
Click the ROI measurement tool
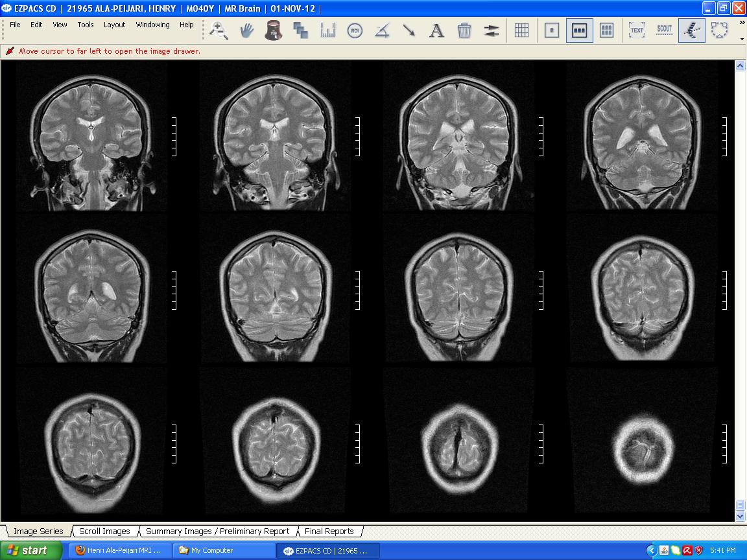pyautogui.click(x=355, y=30)
